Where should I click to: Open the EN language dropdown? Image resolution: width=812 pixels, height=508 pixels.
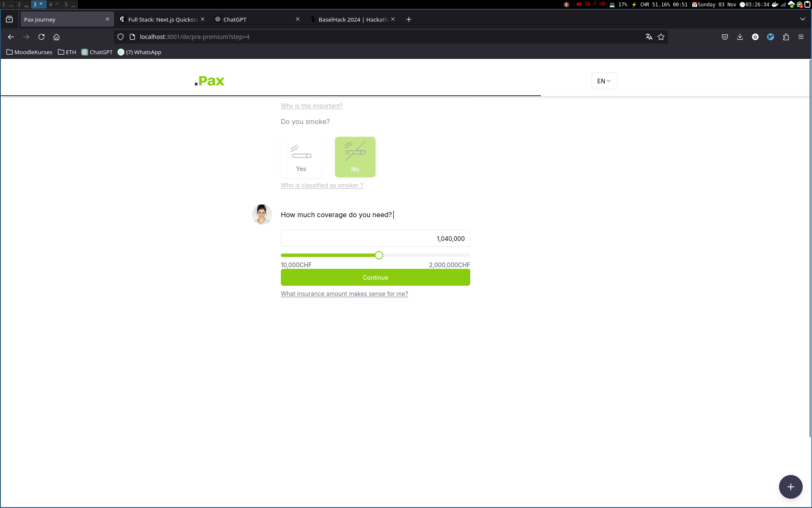click(x=604, y=81)
